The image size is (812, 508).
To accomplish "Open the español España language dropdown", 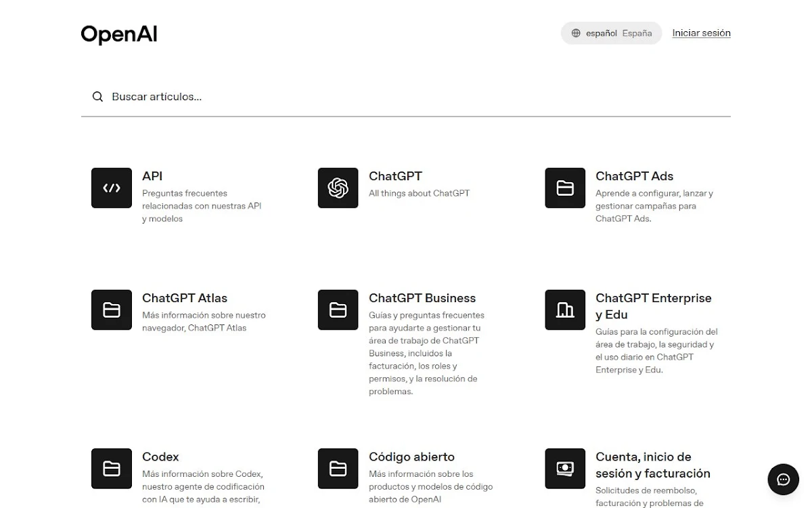I will 611,33.
